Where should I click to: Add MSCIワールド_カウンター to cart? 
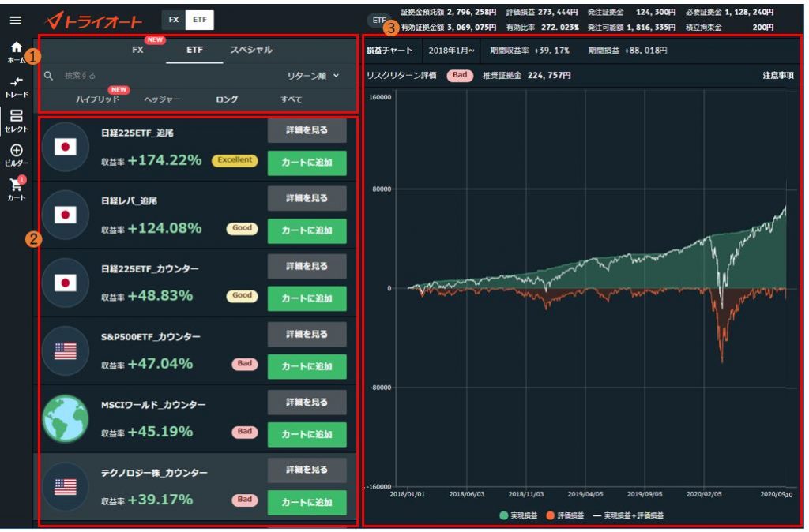[307, 435]
